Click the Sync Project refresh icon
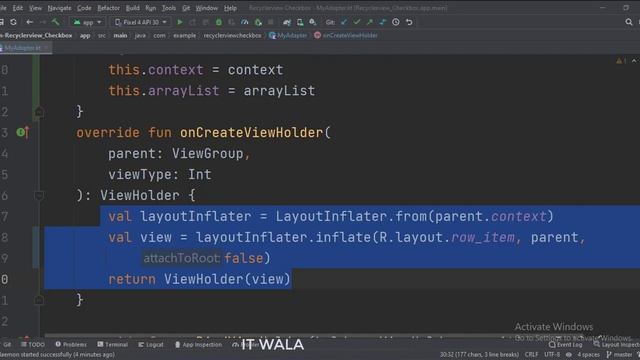Image resolution: width=640 pixels, height=360 pixels. [x=13, y=22]
